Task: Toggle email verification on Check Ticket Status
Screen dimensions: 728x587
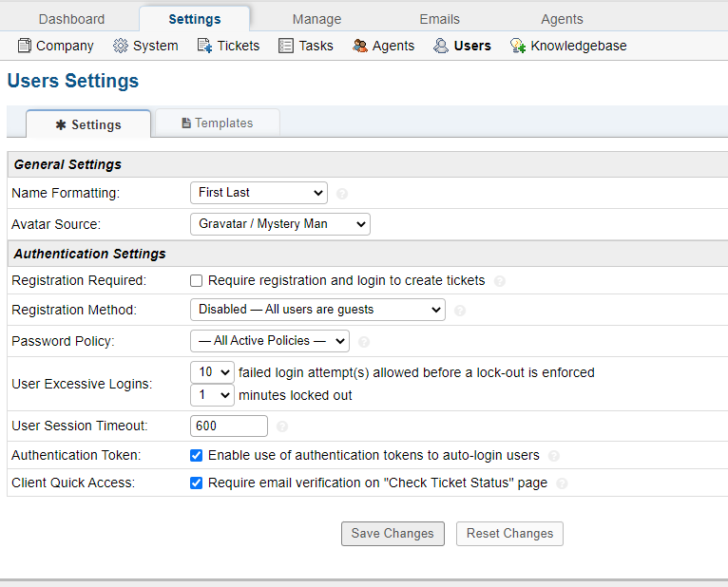Action: tap(197, 483)
